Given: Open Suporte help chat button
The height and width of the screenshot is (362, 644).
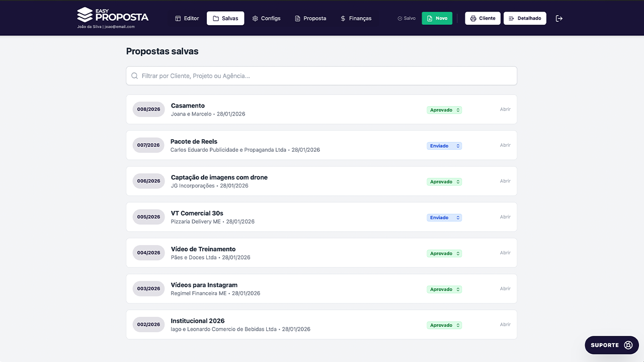Looking at the screenshot, I should [611, 345].
